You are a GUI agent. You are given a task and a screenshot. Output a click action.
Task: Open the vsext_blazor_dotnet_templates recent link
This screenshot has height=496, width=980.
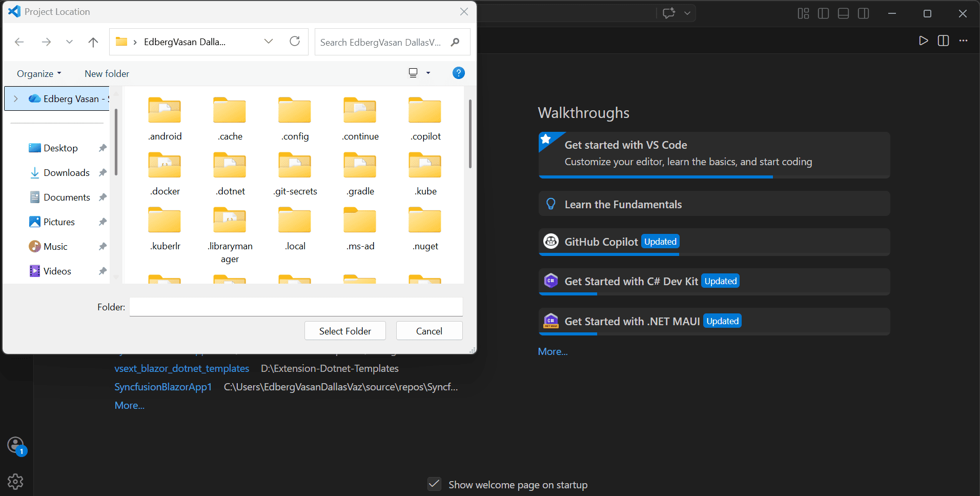[x=182, y=368]
